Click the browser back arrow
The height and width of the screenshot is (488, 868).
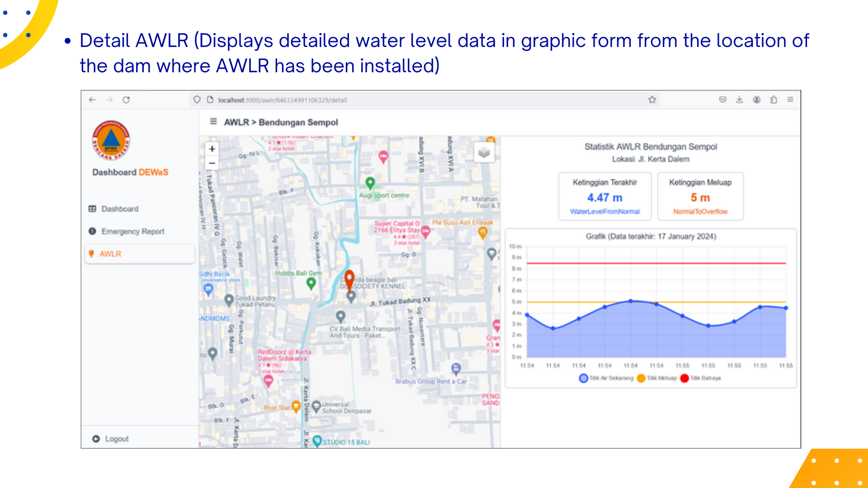pyautogui.click(x=92, y=100)
